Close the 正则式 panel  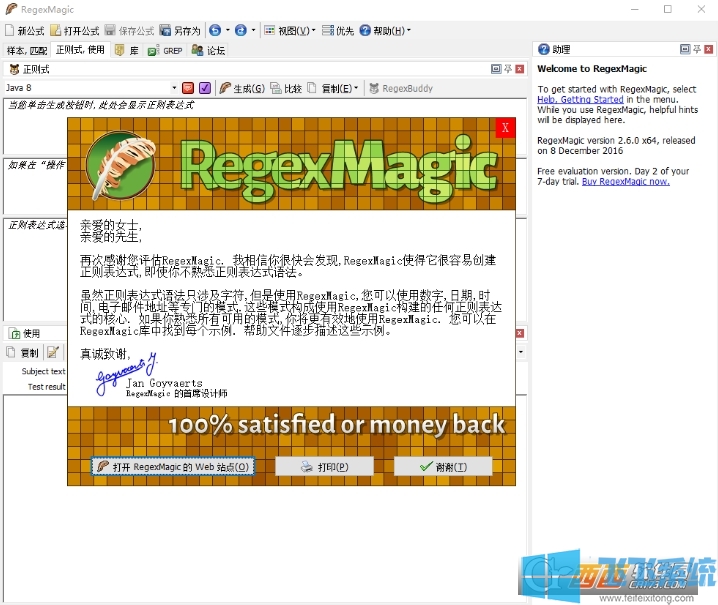coord(520,69)
